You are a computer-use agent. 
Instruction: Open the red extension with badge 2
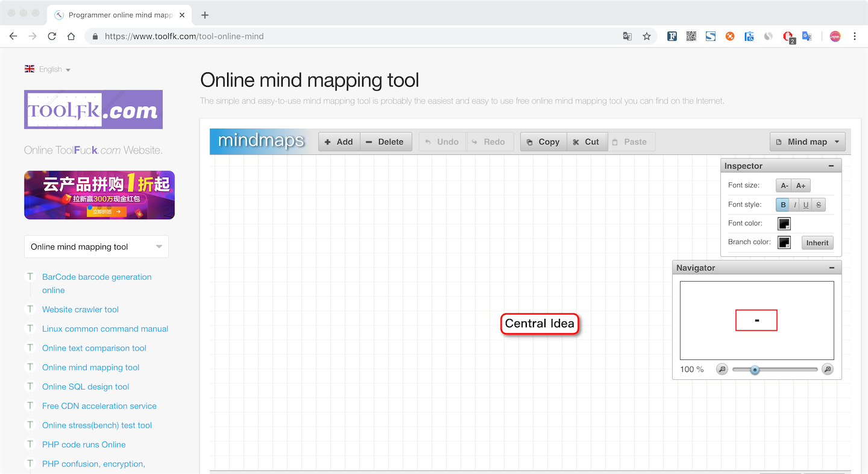tap(788, 37)
